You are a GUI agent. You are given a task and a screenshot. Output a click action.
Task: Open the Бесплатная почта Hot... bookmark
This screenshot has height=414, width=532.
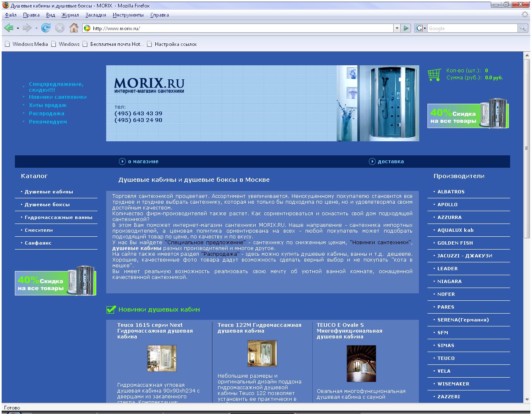[x=113, y=44]
